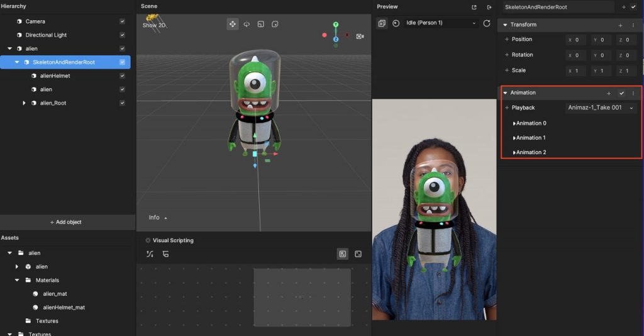Select Directional Light in Hierarchy

(x=46, y=35)
